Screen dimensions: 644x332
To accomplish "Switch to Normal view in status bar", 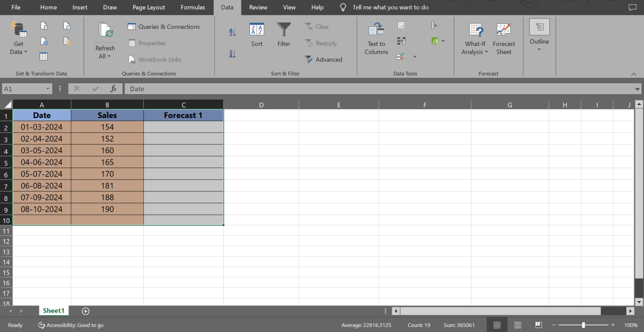I will 497,325.
